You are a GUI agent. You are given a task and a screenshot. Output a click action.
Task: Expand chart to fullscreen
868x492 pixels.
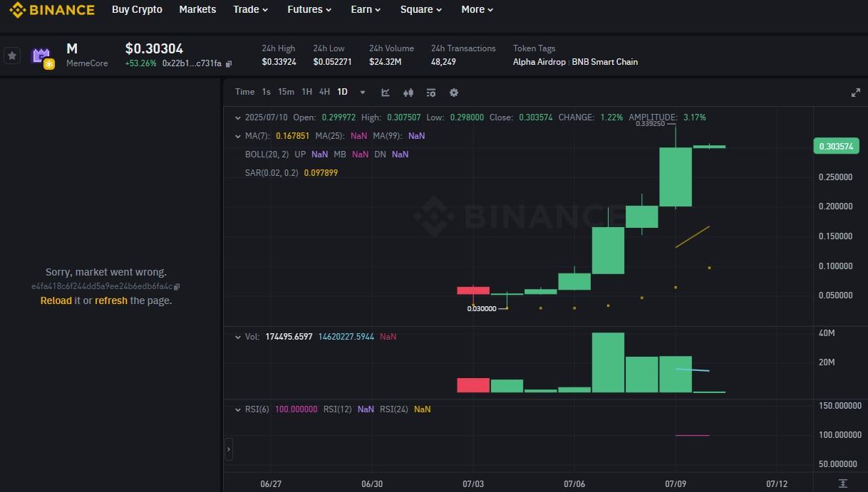[855, 93]
